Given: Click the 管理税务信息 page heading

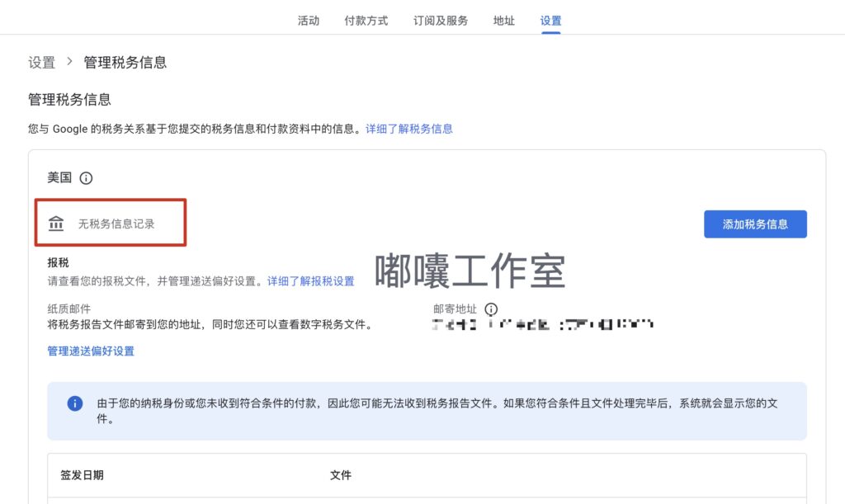Looking at the screenshot, I should (x=69, y=100).
